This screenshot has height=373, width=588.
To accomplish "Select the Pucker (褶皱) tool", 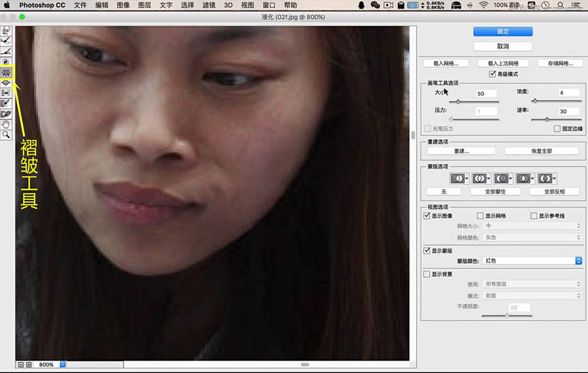I will pyautogui.click(x=6, y=73).
